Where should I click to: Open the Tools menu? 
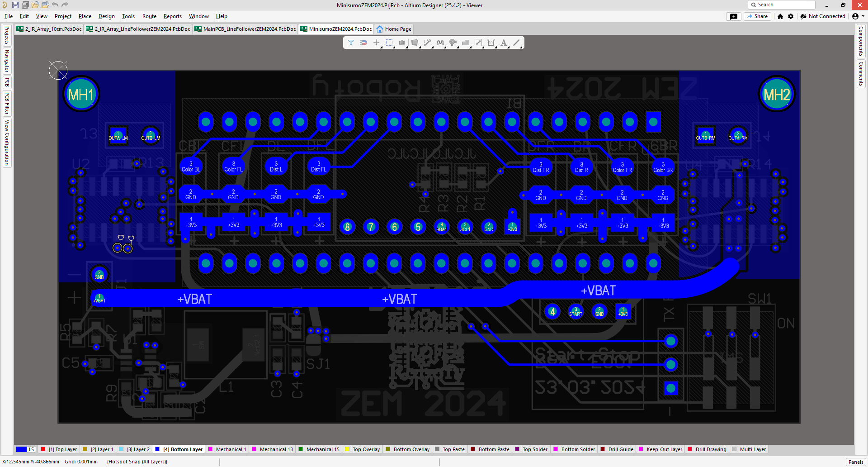[128, 16]
